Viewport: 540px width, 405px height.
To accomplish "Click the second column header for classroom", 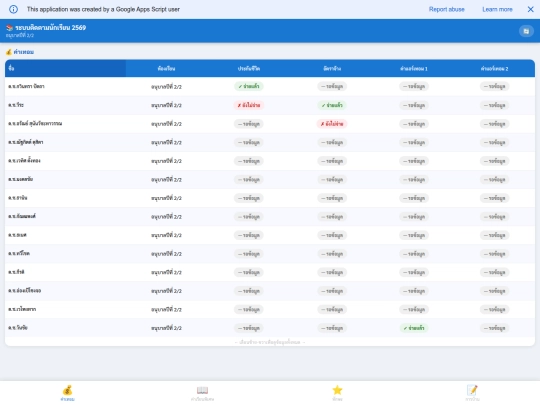I will pyautogui.click(x=166, y=69).
